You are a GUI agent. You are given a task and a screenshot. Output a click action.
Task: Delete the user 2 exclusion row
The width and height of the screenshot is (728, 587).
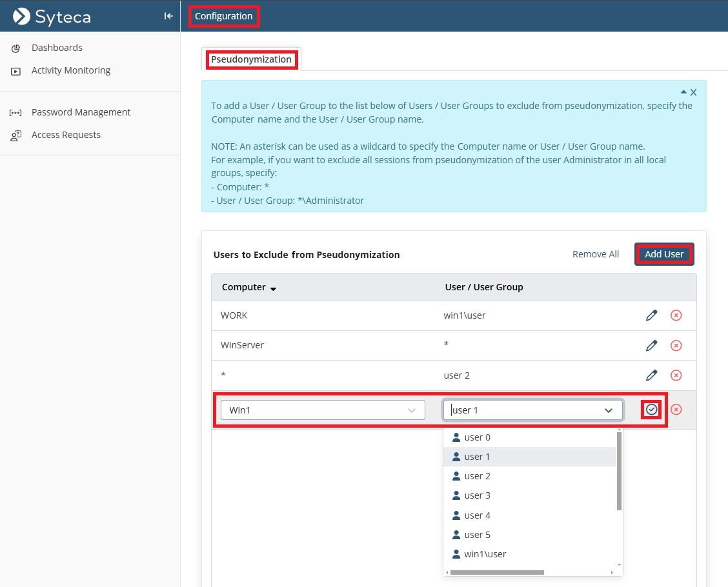pos(676,375)
